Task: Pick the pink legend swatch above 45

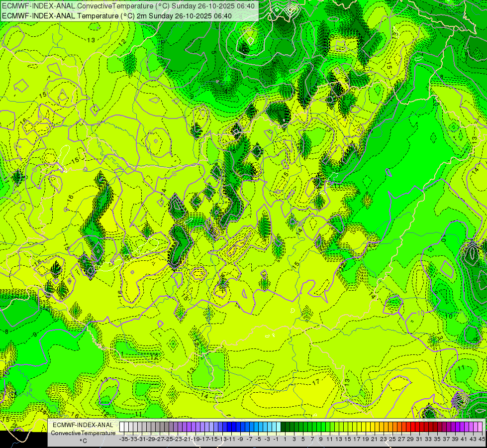Action: coord(480,427)
